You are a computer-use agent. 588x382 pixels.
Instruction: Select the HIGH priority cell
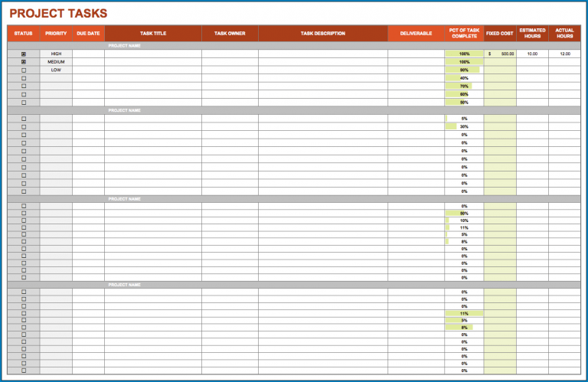pyautogui.click(x=56, y=54)
